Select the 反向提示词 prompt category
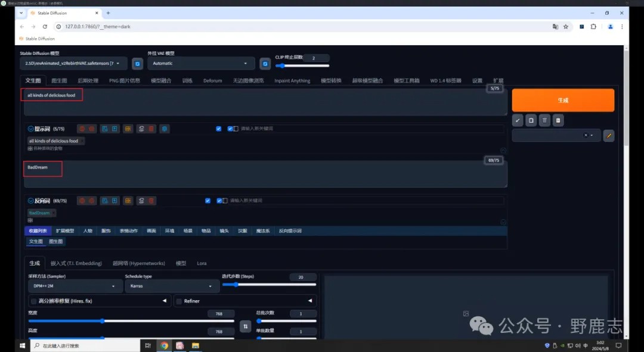The image size is (644, 352). point(290,231)
